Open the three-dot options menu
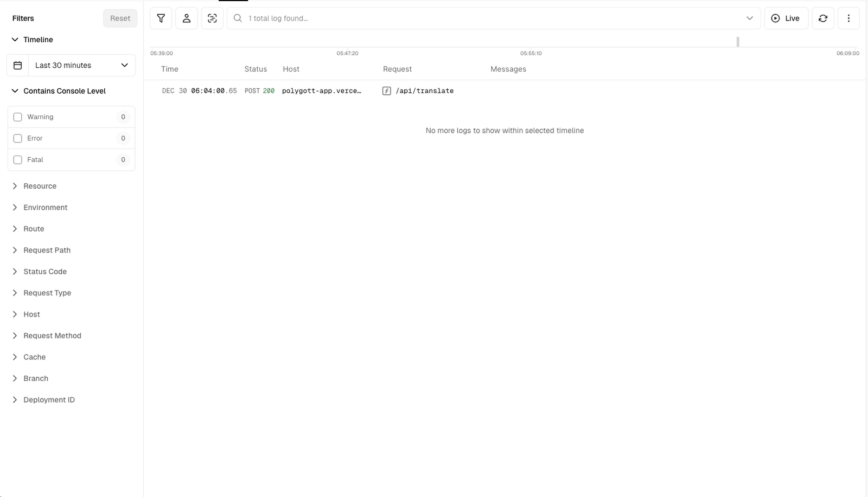868x497 pixels. (848, 18)
